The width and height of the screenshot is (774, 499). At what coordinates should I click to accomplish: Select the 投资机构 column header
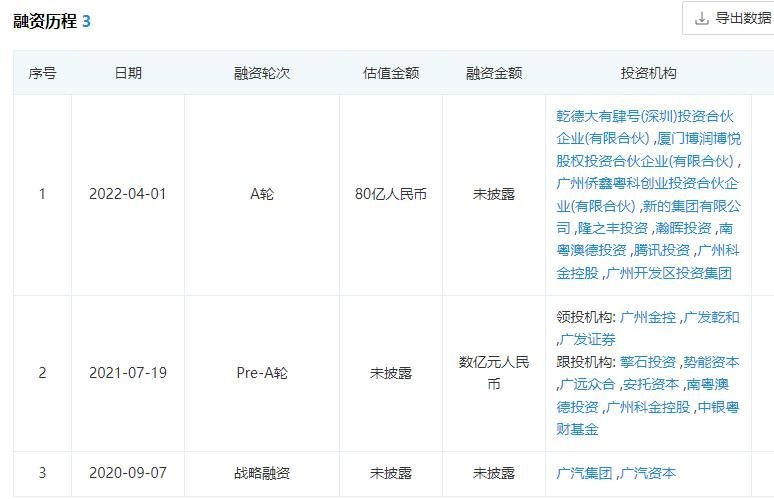pyautogui.click(x=649, y=73)
